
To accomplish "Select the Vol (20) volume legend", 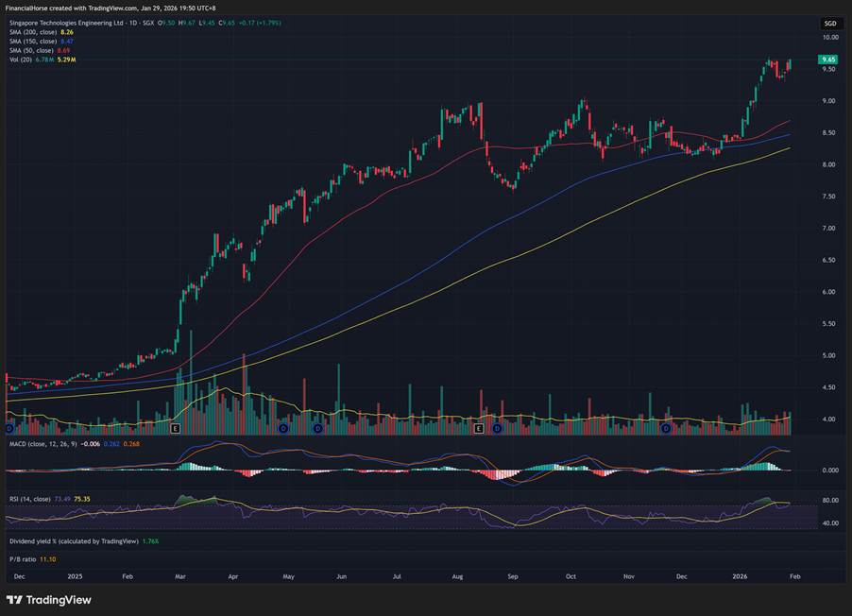I will (21, 59).
